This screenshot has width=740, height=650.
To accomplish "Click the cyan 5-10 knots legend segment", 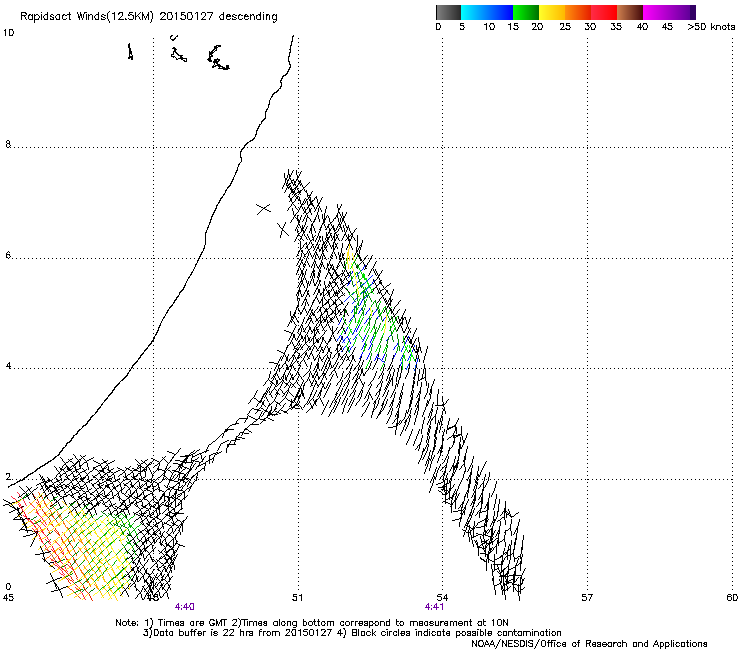I will [473, 12].
